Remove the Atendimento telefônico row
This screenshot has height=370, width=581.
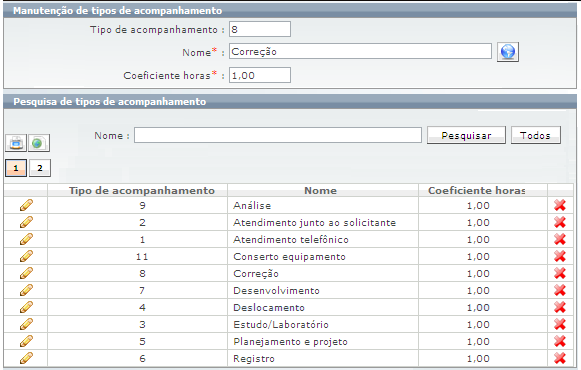pos(560,239)
